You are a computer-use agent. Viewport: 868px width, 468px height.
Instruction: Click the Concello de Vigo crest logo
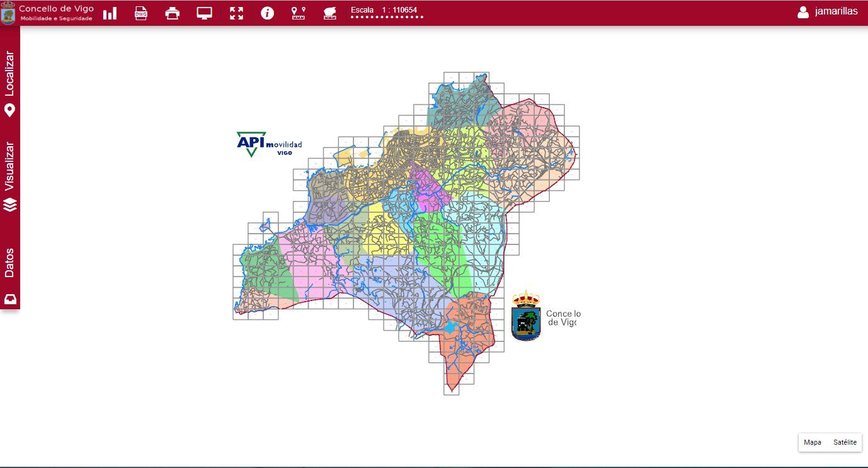pyautogui.click(x=9, y=13)
